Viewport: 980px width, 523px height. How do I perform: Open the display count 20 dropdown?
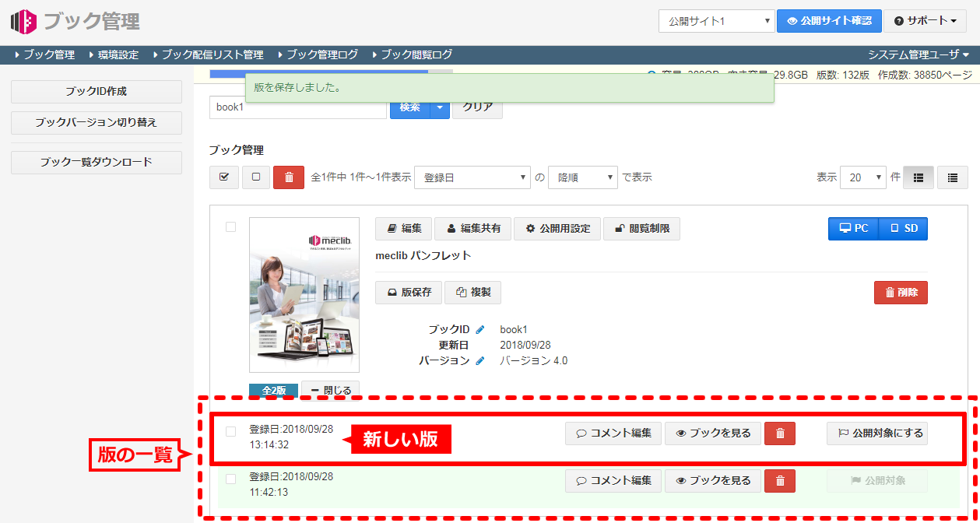click(863, 177)
